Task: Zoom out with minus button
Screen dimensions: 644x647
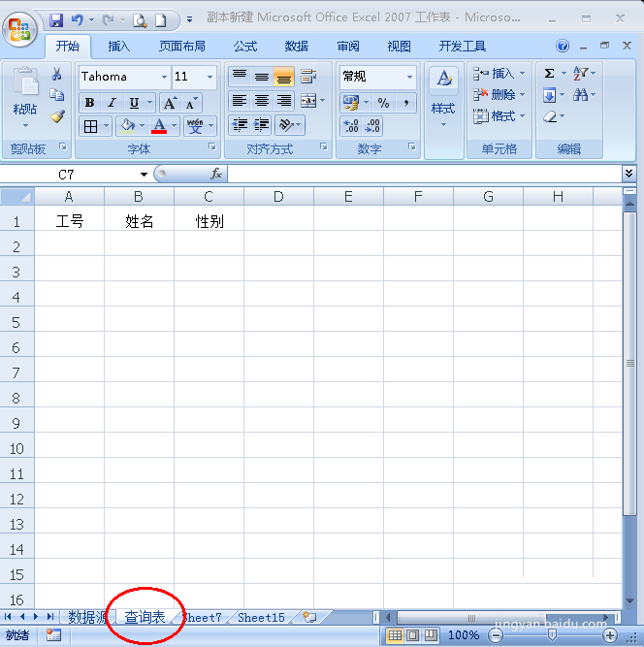Action: coord(496,635)
